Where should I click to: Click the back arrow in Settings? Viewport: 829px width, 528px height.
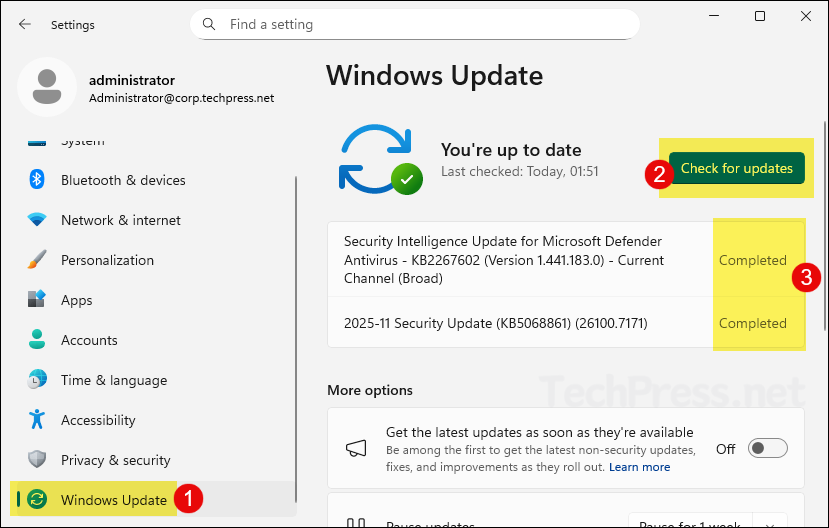click(25, 24)
